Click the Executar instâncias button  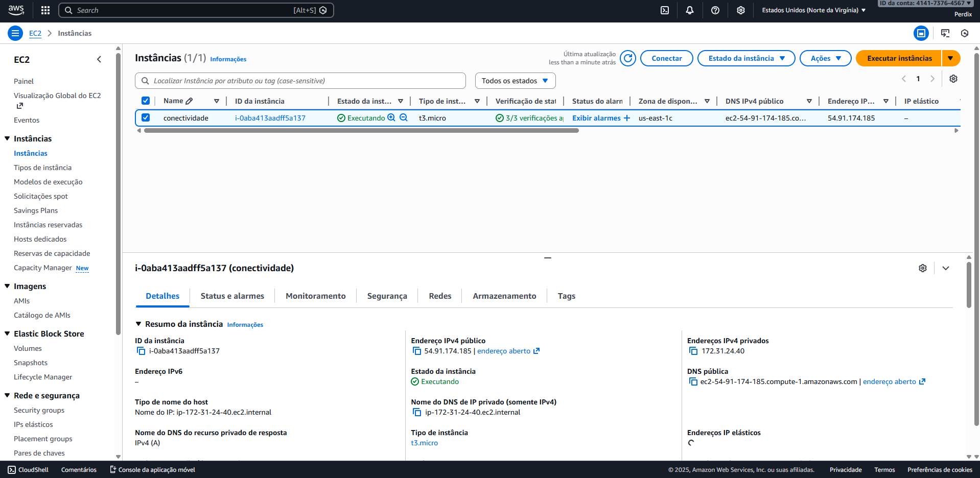click(x=899, y=58)
